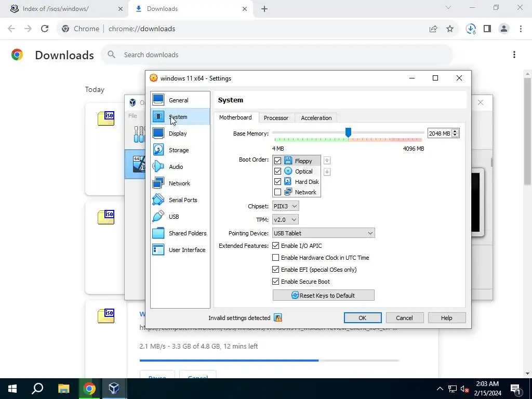Click the invalid settings warning icon
This screenshot has width=532, height=399.
tap(278, 318)
